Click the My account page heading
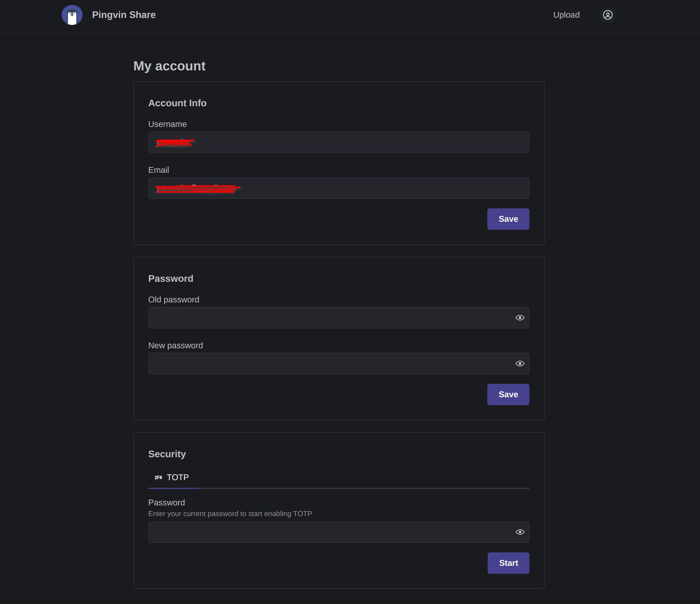 [x=169, y=66]
